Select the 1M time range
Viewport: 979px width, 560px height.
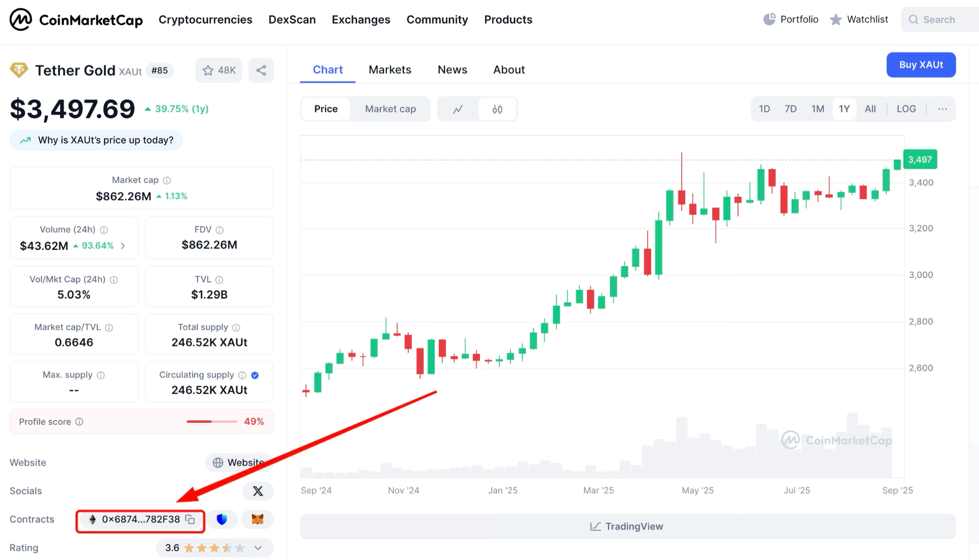817,109
